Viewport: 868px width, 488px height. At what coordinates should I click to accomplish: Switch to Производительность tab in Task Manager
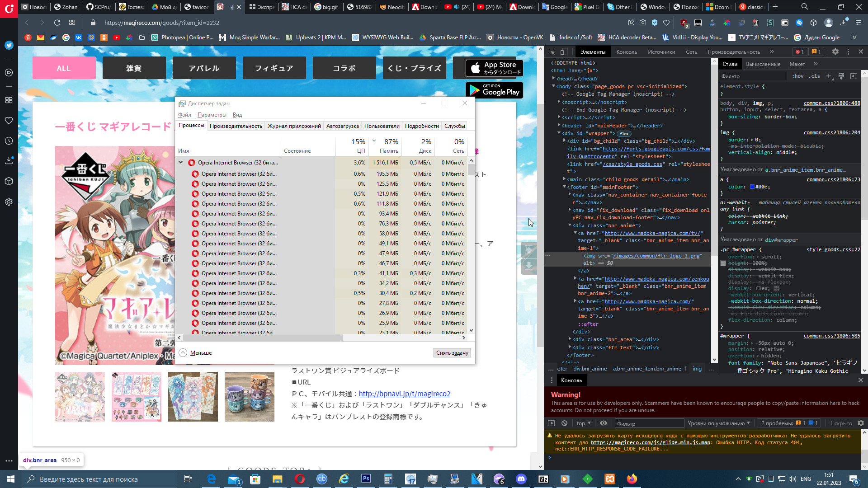click(236, 126)
